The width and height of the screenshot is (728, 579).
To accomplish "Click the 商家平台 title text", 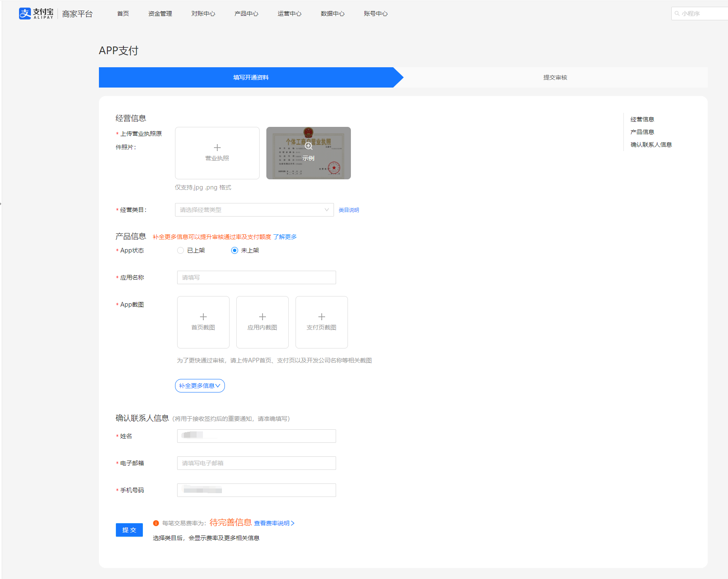I will (77, 14).
